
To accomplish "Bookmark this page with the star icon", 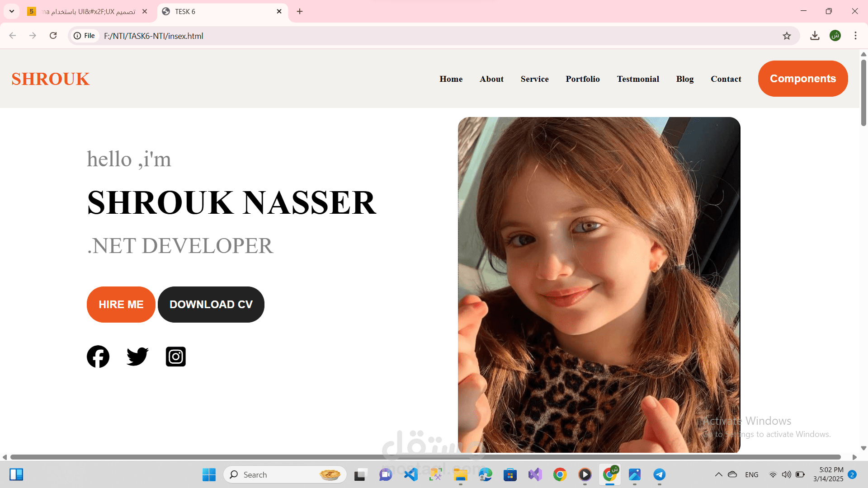I will [x=787, y=35].
